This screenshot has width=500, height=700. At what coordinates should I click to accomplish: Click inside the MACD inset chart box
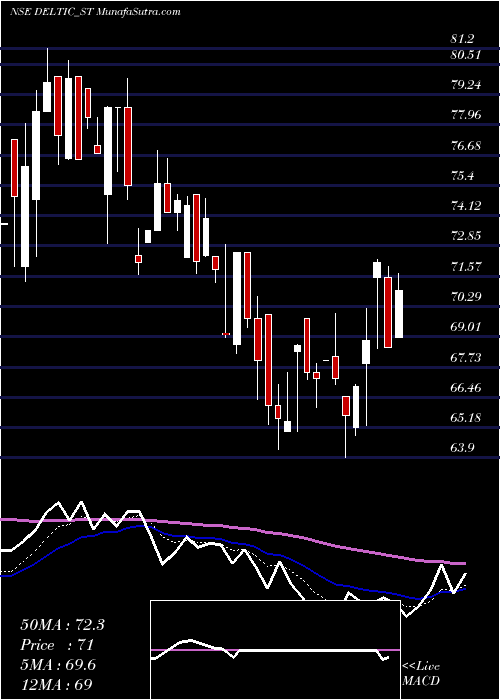[275, 650]
